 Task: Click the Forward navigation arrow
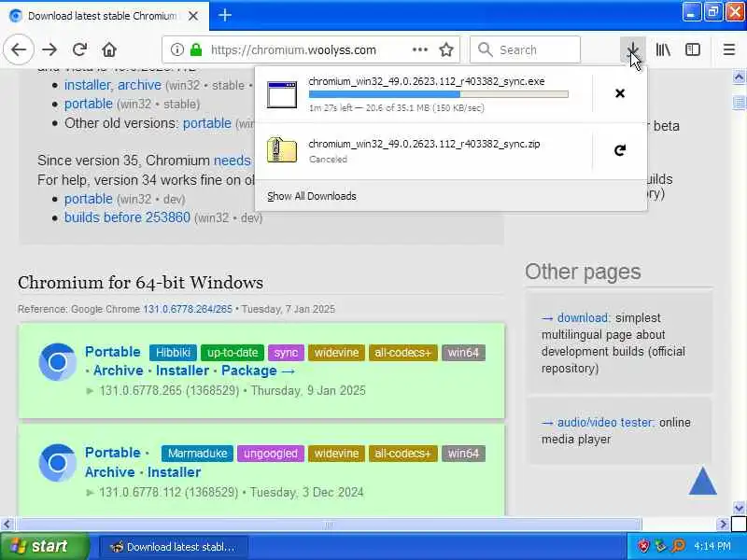click(x=49, y=49)
